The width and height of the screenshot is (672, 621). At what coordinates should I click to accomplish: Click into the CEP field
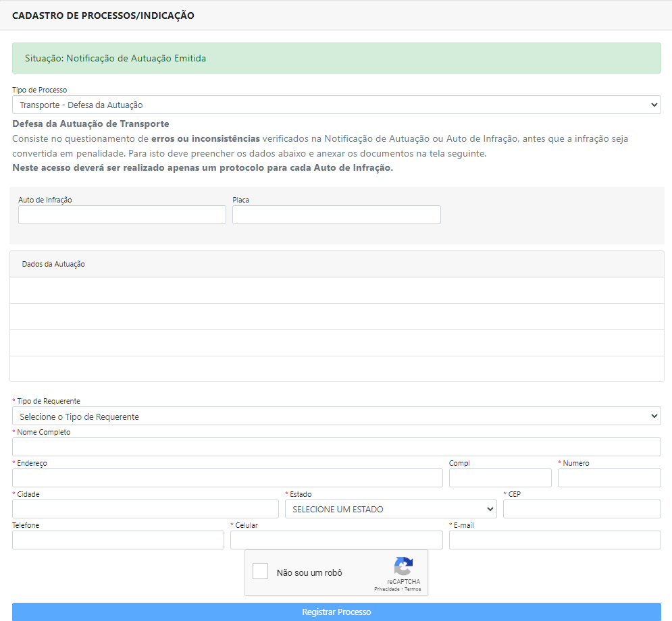tap(581, 509)
